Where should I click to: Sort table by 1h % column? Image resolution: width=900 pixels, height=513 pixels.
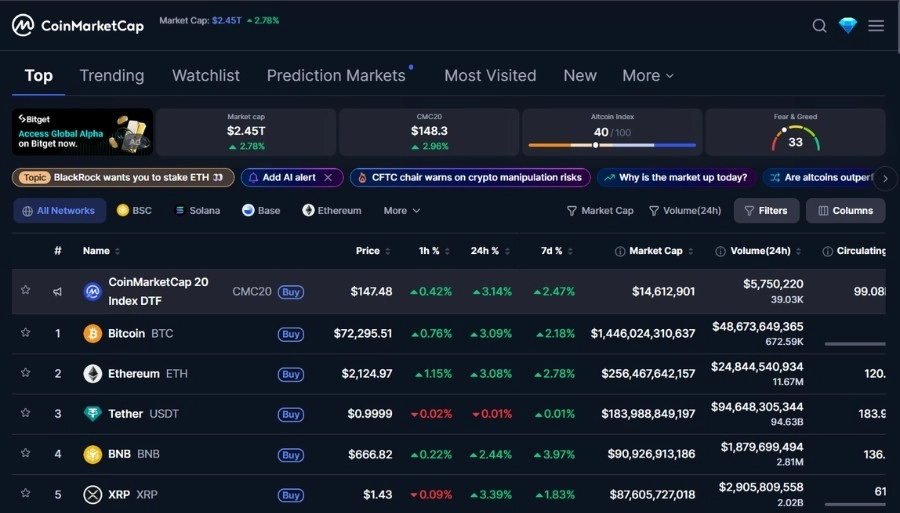(435, 251)
